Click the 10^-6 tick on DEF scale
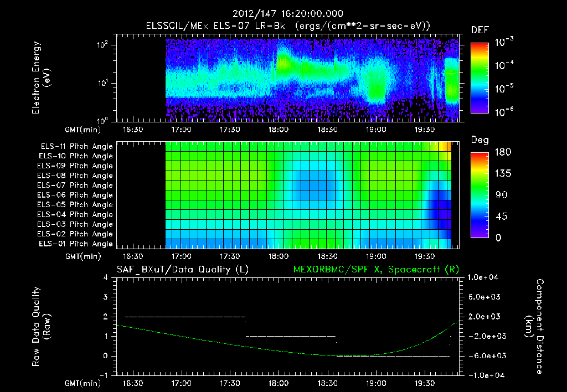 tap(504, 112)
